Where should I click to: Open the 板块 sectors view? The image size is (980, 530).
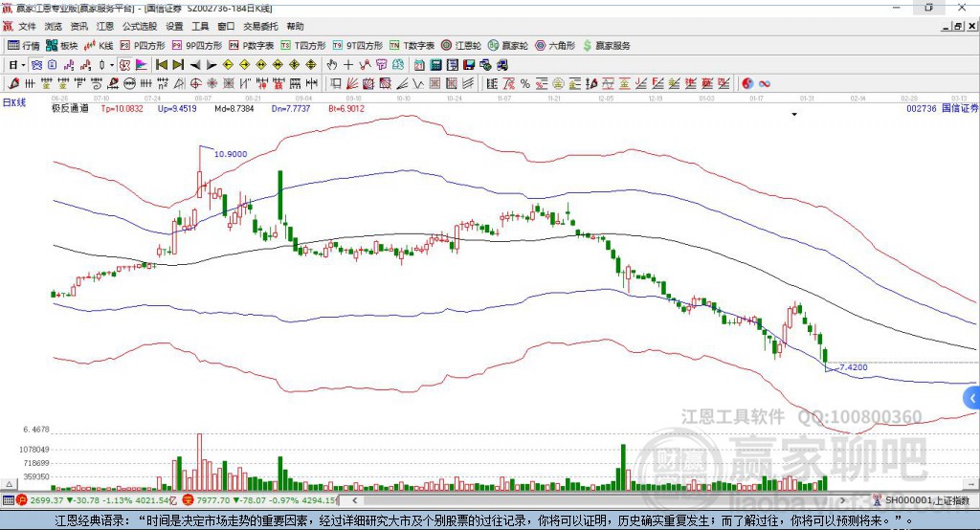(61, 46)
